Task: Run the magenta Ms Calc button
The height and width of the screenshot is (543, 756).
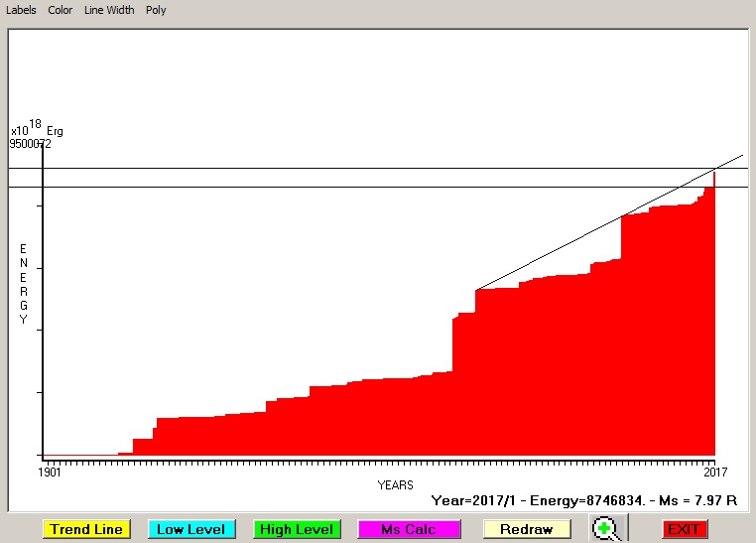Action: pyautogui.click(x=408, y=529)
